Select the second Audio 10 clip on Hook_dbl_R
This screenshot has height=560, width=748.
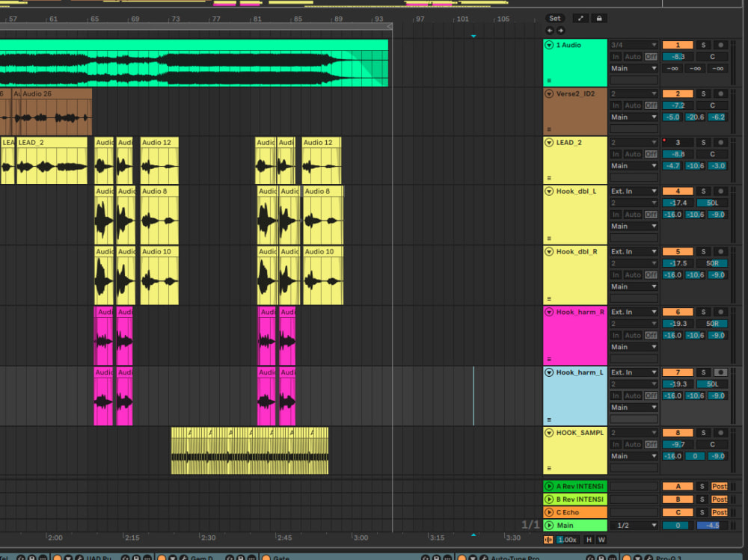pyautogui.click(x=323, y=275)
